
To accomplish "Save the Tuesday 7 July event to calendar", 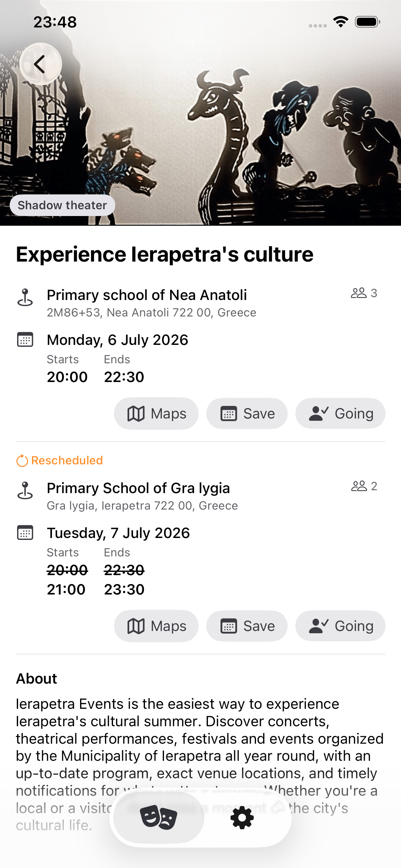I will [x=247, y=626].
